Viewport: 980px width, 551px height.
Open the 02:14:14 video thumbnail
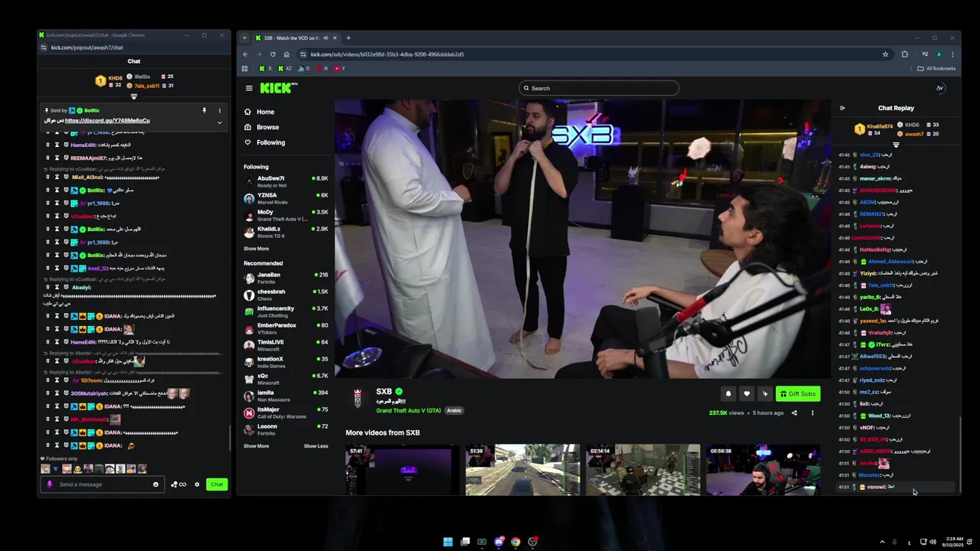coord(642,470)
